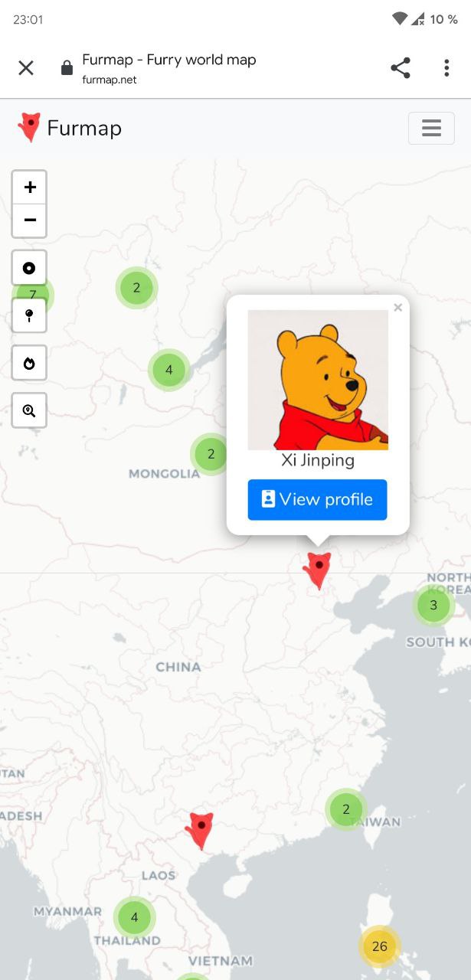This screenshot has width=471, height=980.
Task: Tap the Winnie the Pooh profile picture
Action: coord(318,380)
